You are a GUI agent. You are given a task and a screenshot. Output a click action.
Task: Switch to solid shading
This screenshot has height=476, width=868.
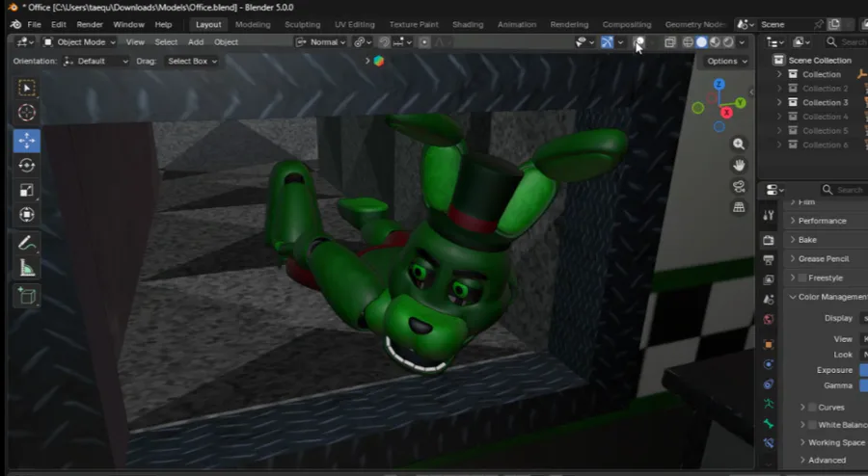701,42
